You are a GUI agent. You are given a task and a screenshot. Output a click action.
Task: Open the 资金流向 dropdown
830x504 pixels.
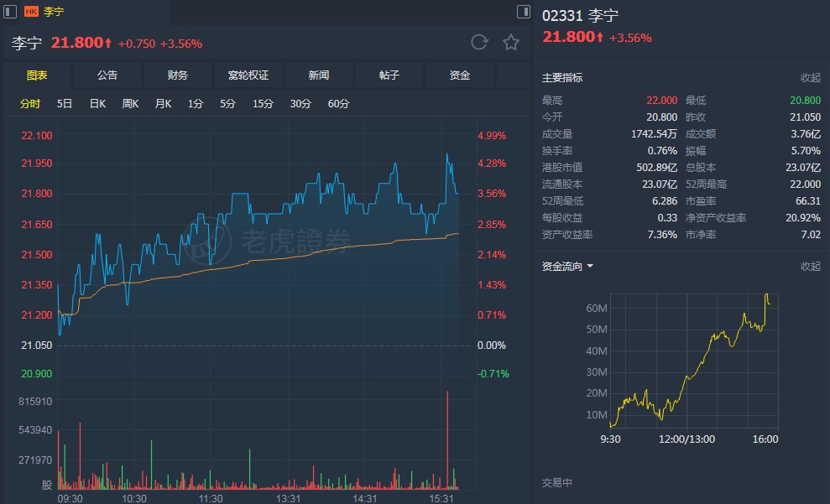568,267
